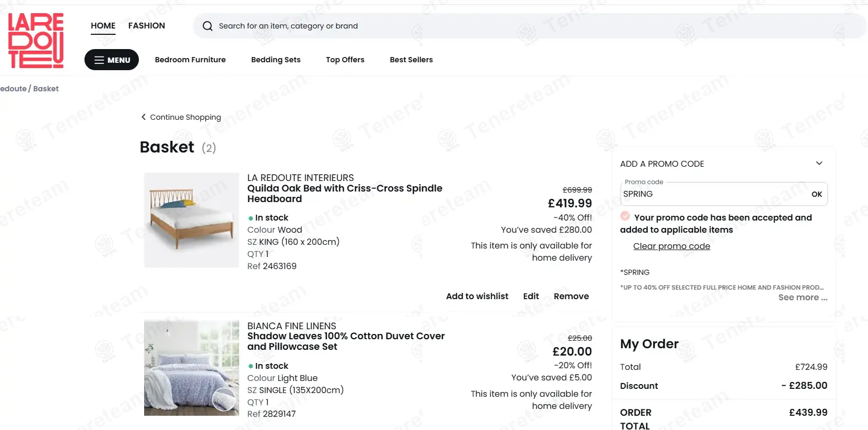Viewport: 868px width, 430px height.
Task: View Best Sellers section
Action: tap(411, 60)
